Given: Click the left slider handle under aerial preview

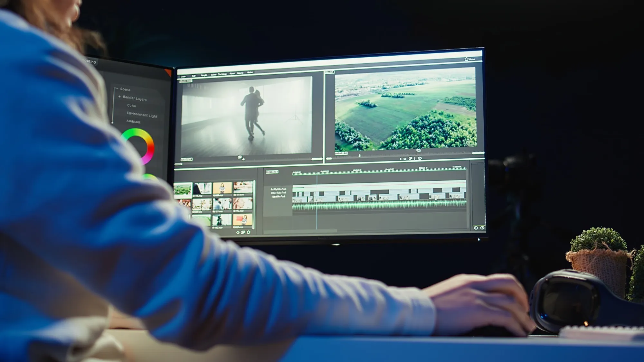Looking at the screenshot, I should 329,158.
